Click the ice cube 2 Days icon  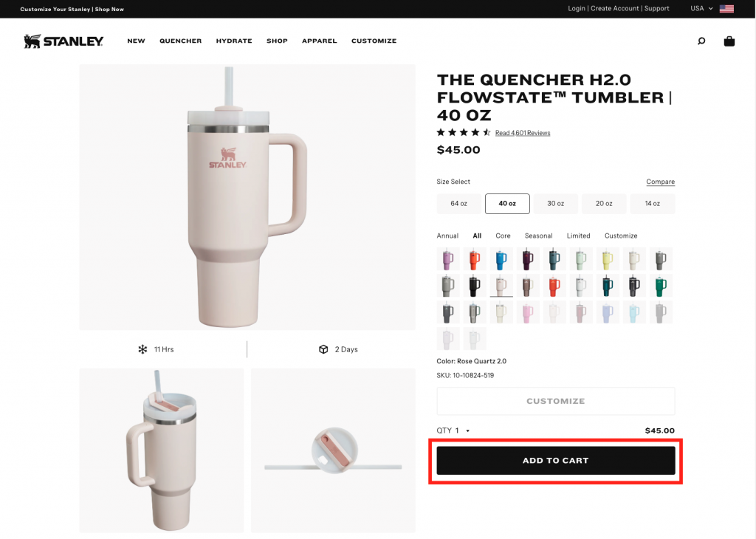pyautogui.click(x=323, y=349)
